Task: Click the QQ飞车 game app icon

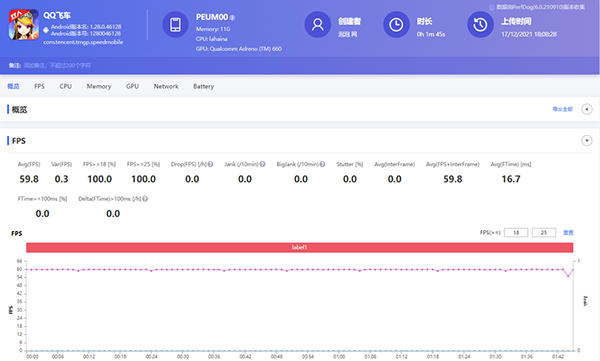Action: coord(24,25)
